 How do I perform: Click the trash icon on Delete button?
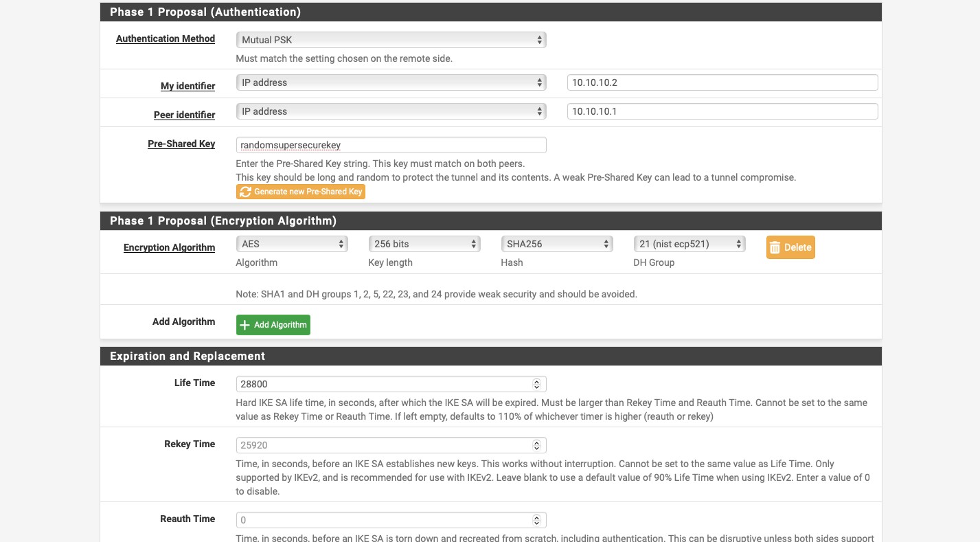point(775,247)
